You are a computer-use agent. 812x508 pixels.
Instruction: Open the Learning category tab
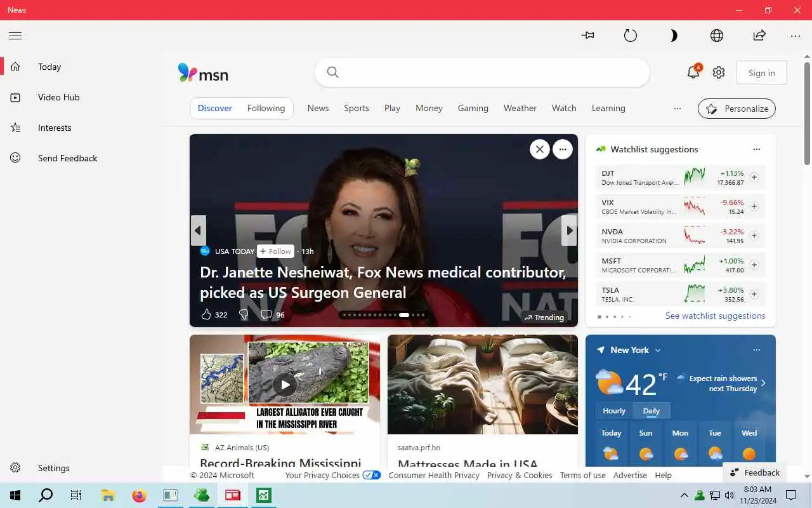tap(608, 108)
